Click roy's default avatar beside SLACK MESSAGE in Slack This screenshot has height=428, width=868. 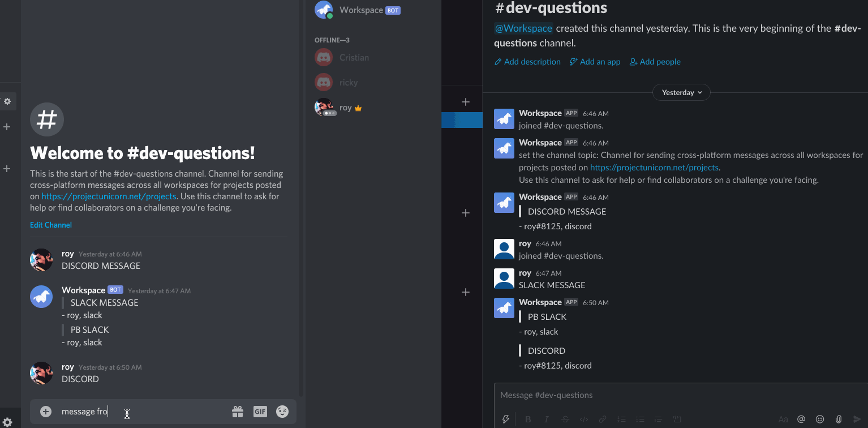point(504,279)
